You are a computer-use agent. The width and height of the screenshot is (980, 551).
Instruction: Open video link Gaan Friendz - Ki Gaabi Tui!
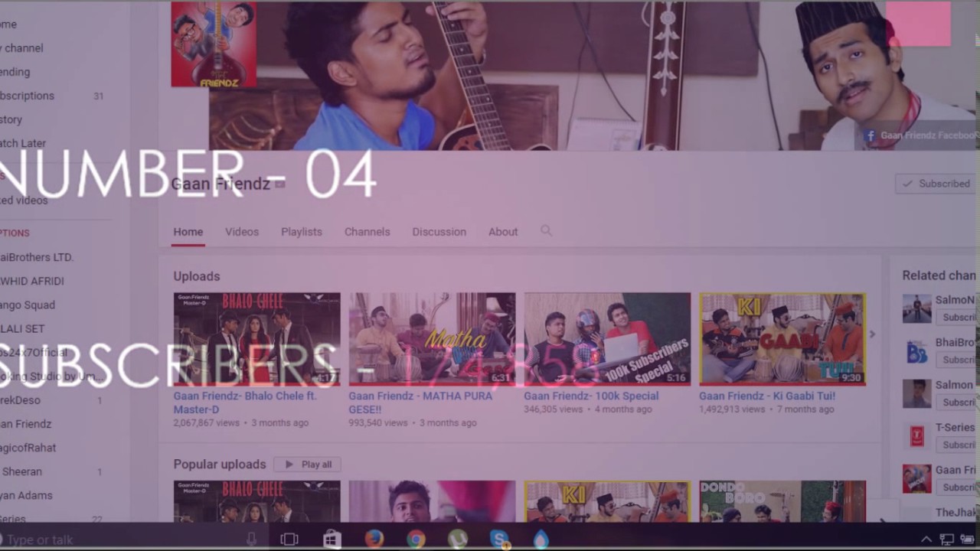tap(767, 396)
